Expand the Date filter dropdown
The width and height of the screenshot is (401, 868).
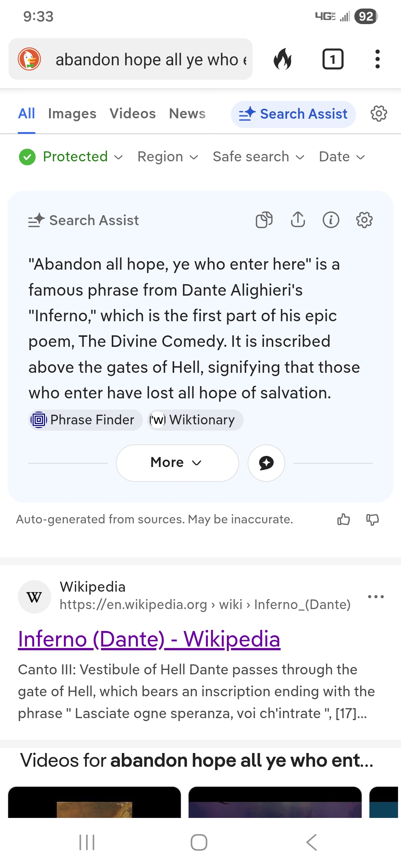click(x=342, y=157)
